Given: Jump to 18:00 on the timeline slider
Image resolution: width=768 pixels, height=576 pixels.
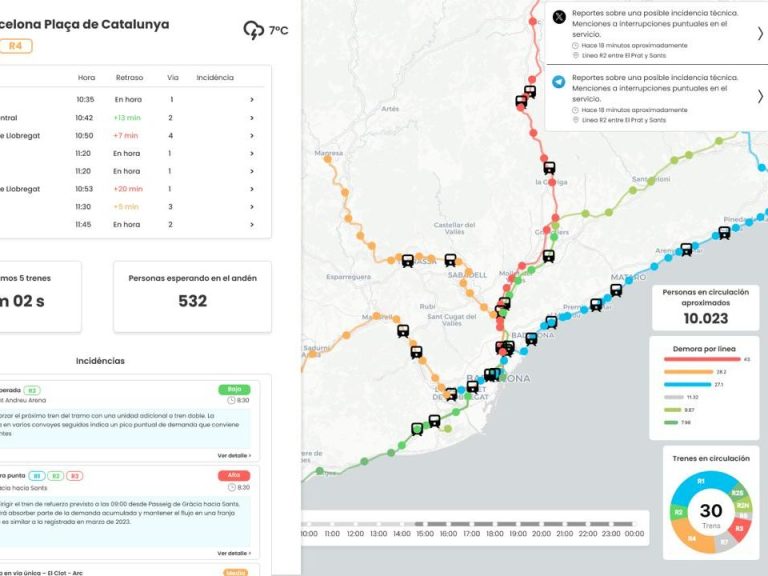Looking at the screenshot, I should (x=491, y=533).
